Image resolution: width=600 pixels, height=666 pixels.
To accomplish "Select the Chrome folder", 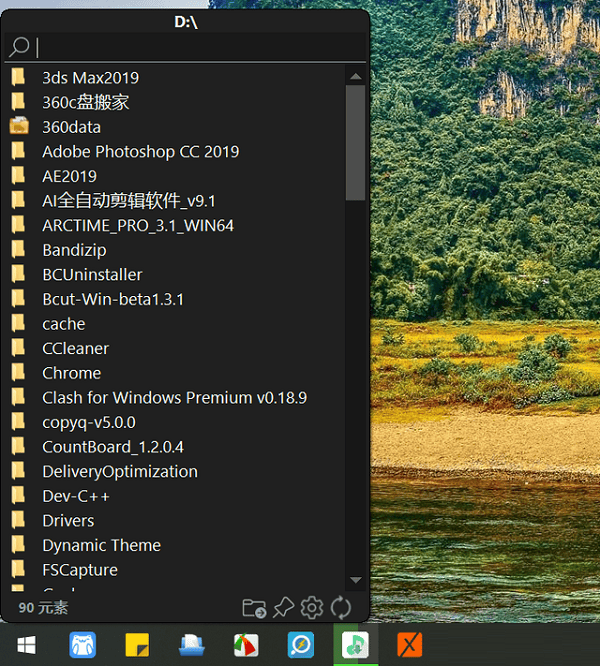I will pos(176,373).
